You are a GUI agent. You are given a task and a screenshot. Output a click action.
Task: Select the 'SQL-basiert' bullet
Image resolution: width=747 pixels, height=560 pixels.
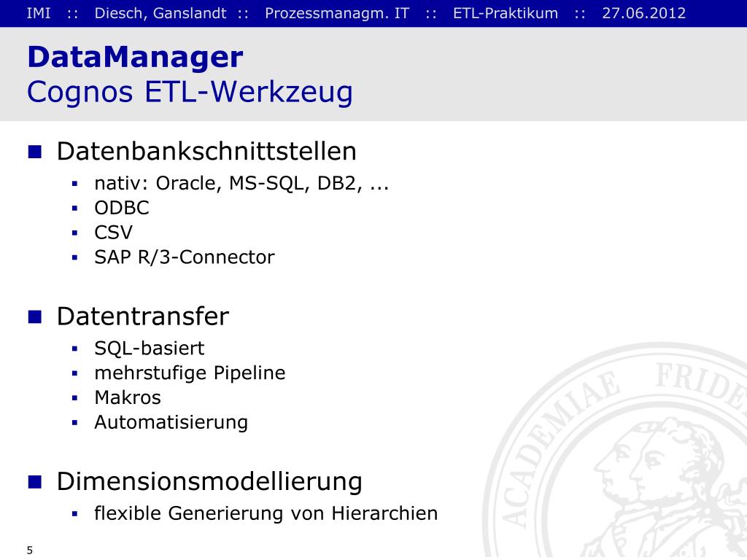coord(149,349)
